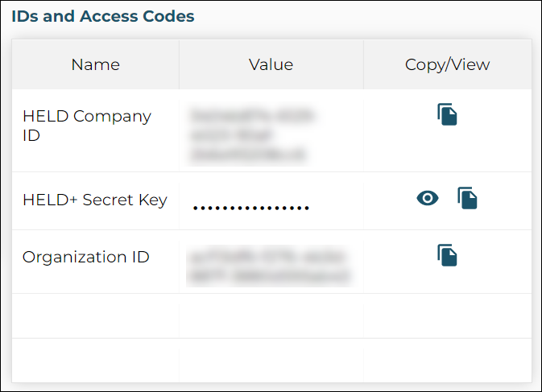
Task: Click the blurred HELD Company ID value
Action: point(252,135)
